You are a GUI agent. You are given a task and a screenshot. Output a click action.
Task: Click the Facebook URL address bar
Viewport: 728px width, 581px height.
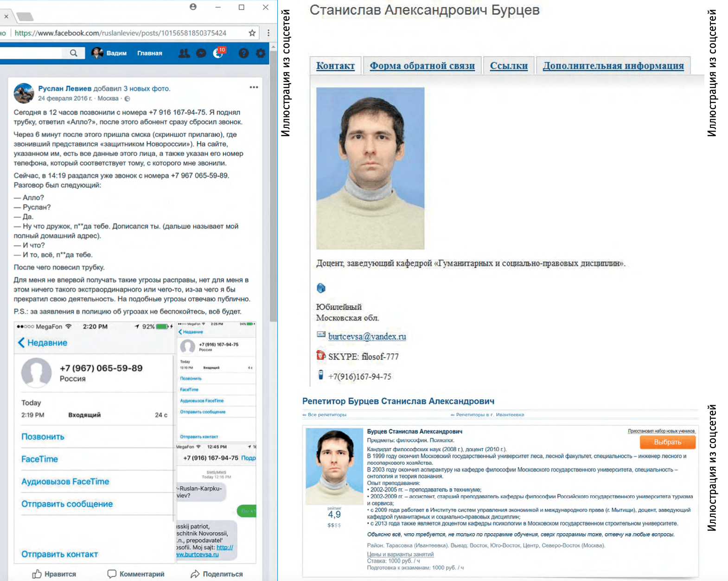click(x=121, y=33)
